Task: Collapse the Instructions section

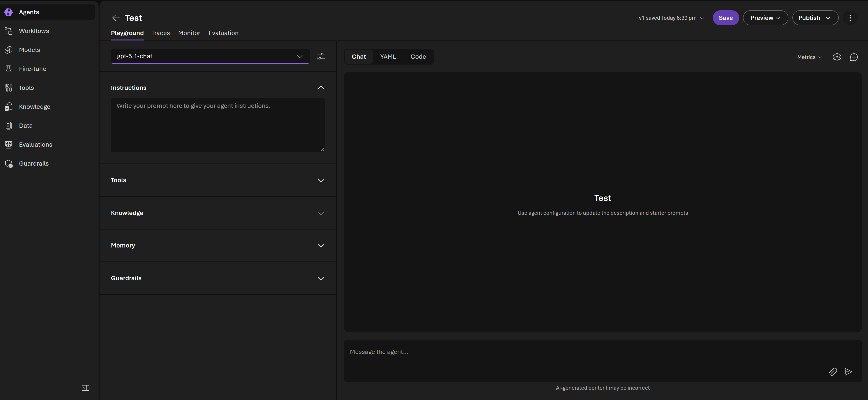Action: click(x=321, y=87)
